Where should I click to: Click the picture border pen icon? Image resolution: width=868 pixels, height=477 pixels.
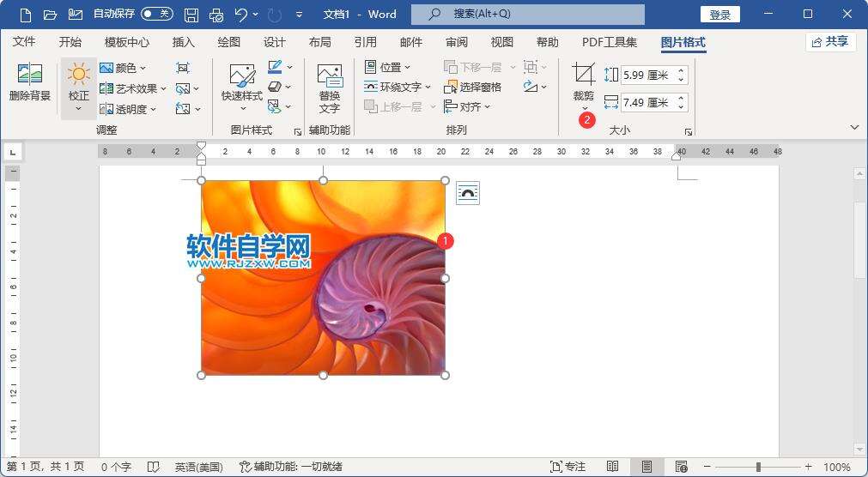click(x=275, y=67)
